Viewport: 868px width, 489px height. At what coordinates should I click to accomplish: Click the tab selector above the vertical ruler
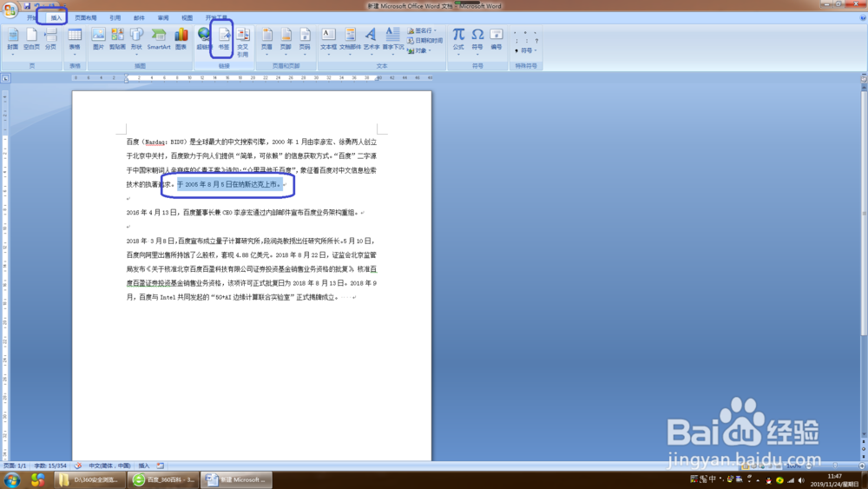coord(5,79)
